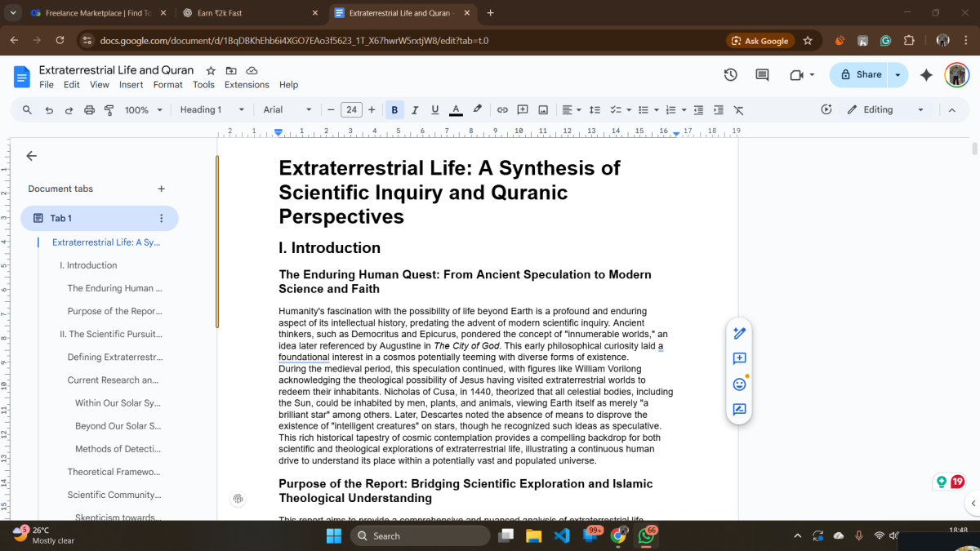Open version history clock icon
This screenshot has width=980, height=551.
coord(730,75)
